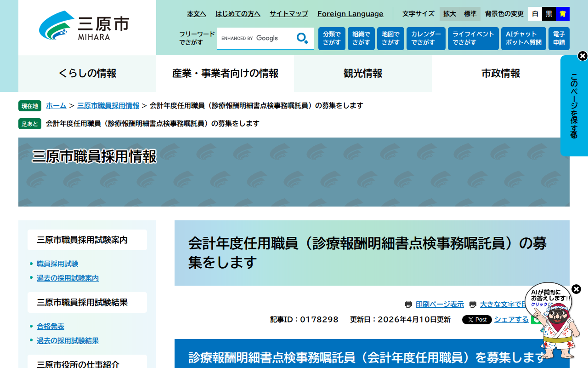Close the page-save side panel
The width and height of the screenshot is (588, 368).
tap(582, 56)
